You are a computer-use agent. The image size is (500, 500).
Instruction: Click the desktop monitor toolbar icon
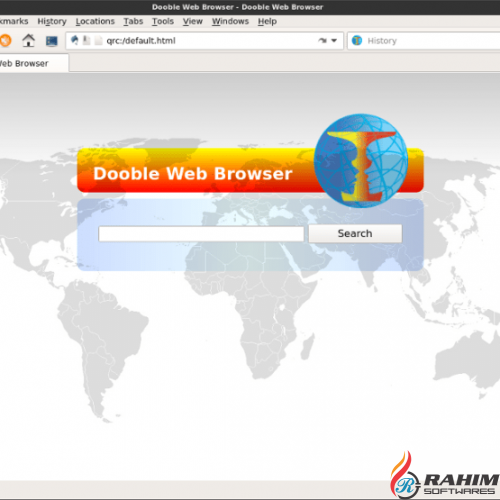tap(52, 41)
